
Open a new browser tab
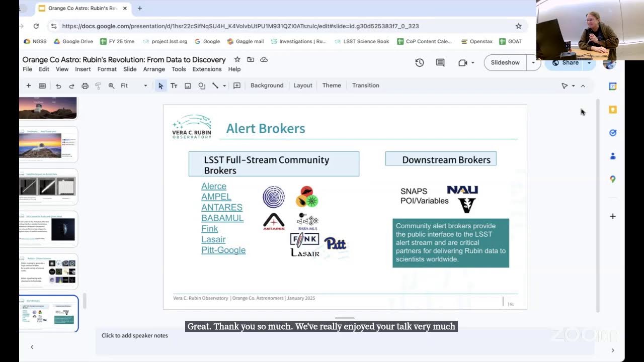tap(140, 8)
